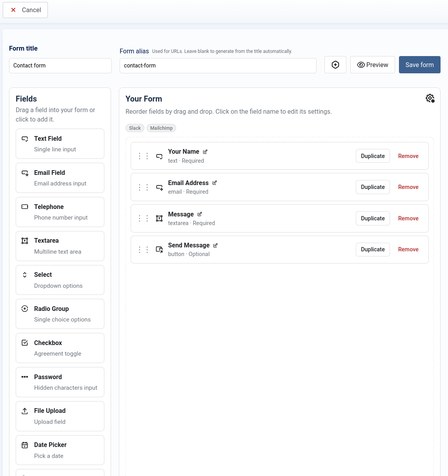This screenshot has width=448, height=476.
Task: Click the edit pencil beside Your Name
Action: tap(205, 151)
